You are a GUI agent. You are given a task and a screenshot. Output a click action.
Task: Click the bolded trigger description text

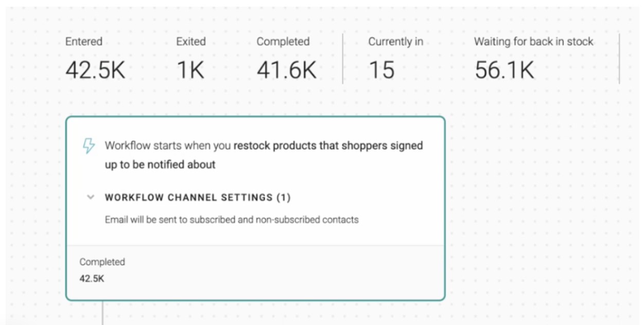pos(328,145)
